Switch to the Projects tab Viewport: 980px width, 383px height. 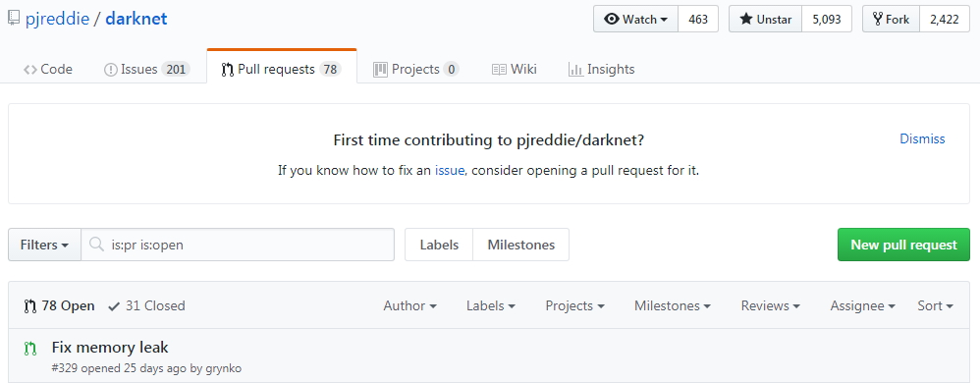click(x=415, y=70)
